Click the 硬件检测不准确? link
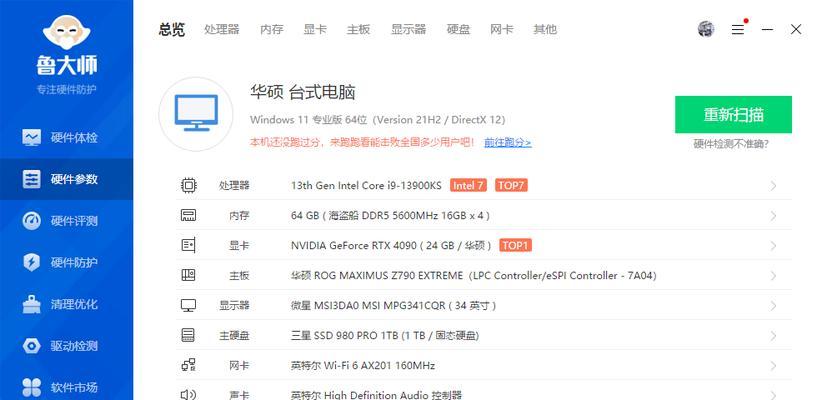This screenshot has height=400, width=817. tap(731, 144)
